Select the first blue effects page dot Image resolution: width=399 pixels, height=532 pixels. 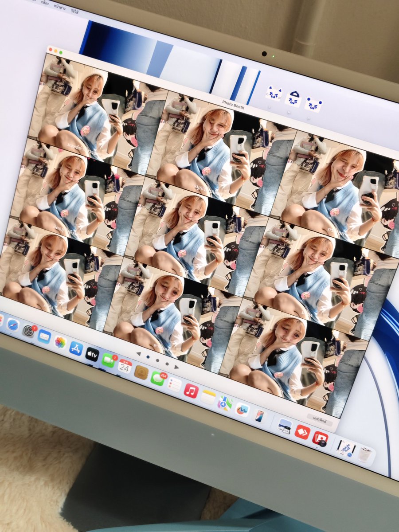click(148, 357)
